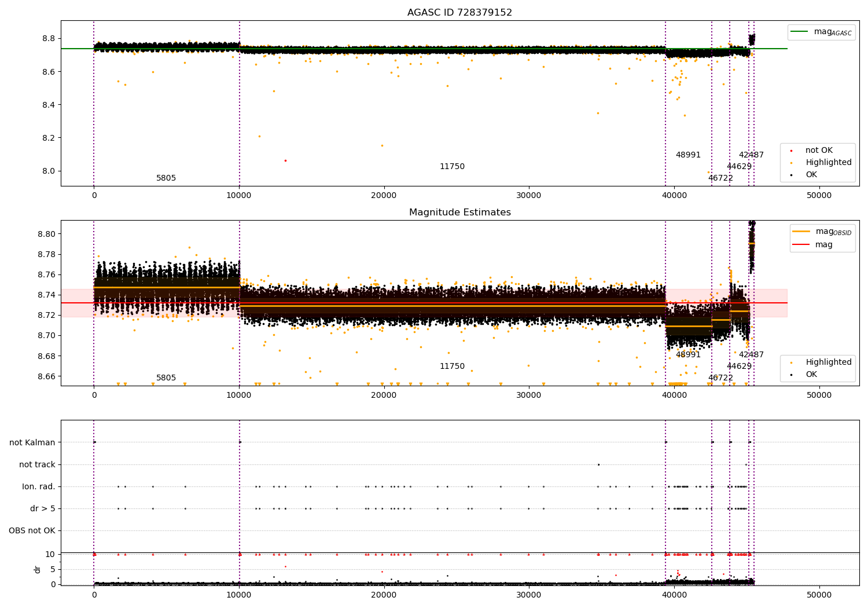Click the "Magnitude Estimates" plot title
The image size is (868, 608).
point(459,213)
